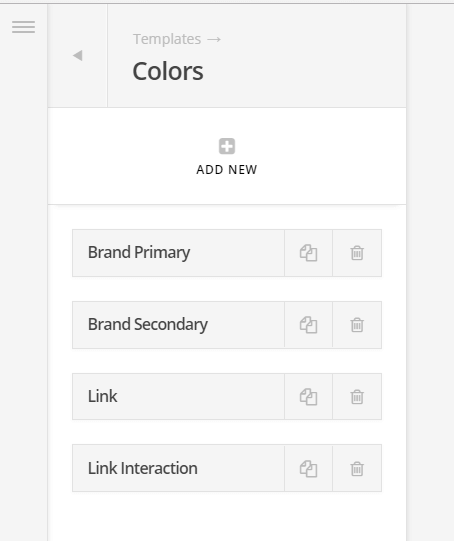This screenshot has height=541, width=454.
Task: Delete the Link Interaction color
Action: [357, 468]
